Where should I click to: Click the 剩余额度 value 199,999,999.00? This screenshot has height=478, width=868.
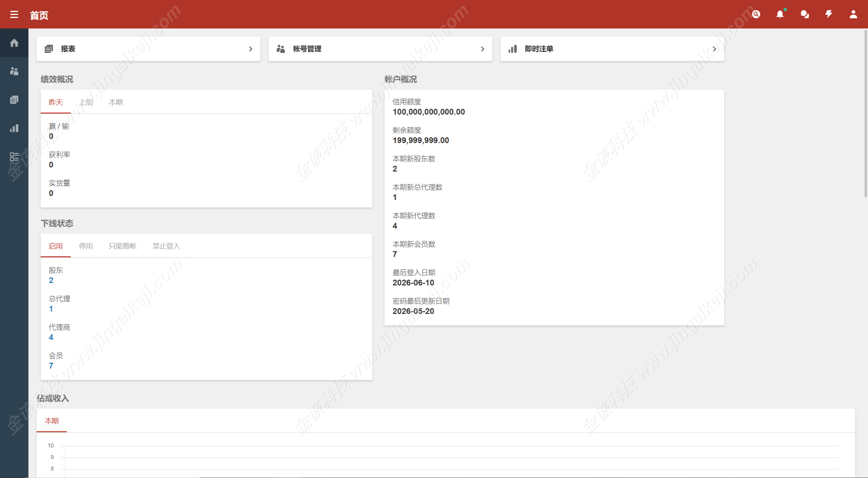point(421,140)
